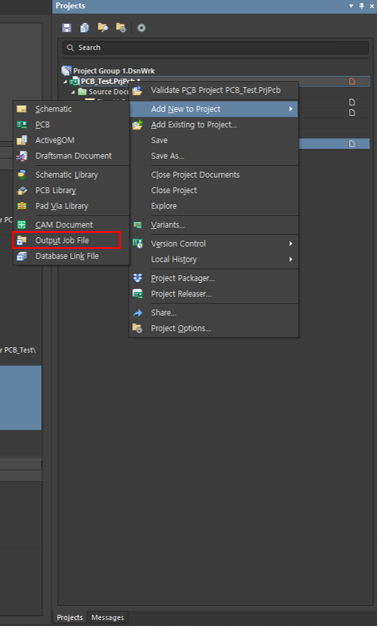
Task: Add a new Schematic Library
Action: pos(66,175)
